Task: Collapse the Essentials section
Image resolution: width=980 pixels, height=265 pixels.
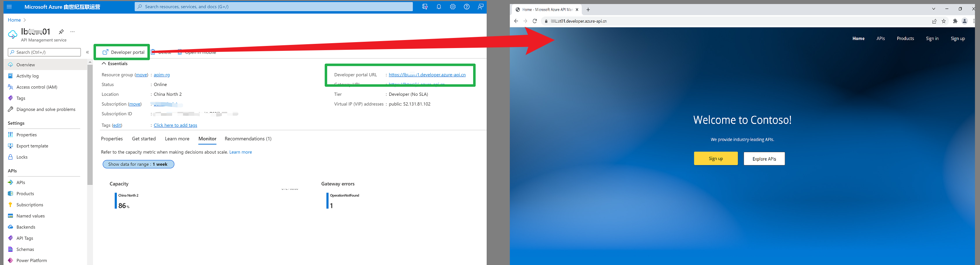Action: 104,64
